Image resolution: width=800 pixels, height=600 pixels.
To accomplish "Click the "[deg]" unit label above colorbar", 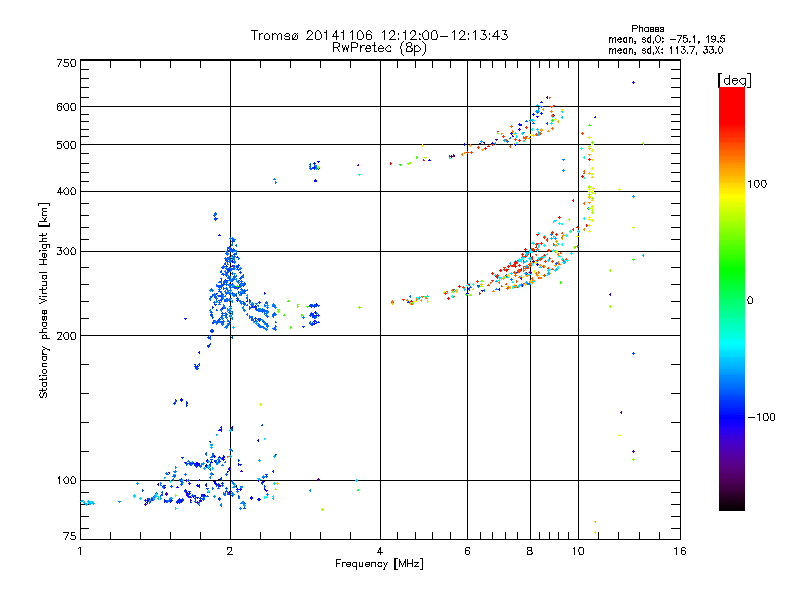I will pyautogui.click(x=734, y=81).
